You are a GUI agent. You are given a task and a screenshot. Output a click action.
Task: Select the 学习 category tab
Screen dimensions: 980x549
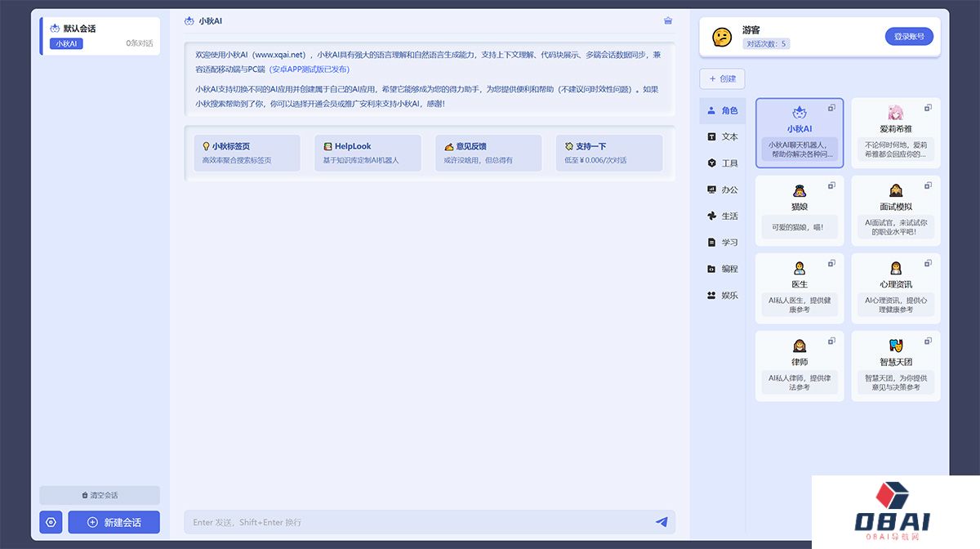click(723, 243)
